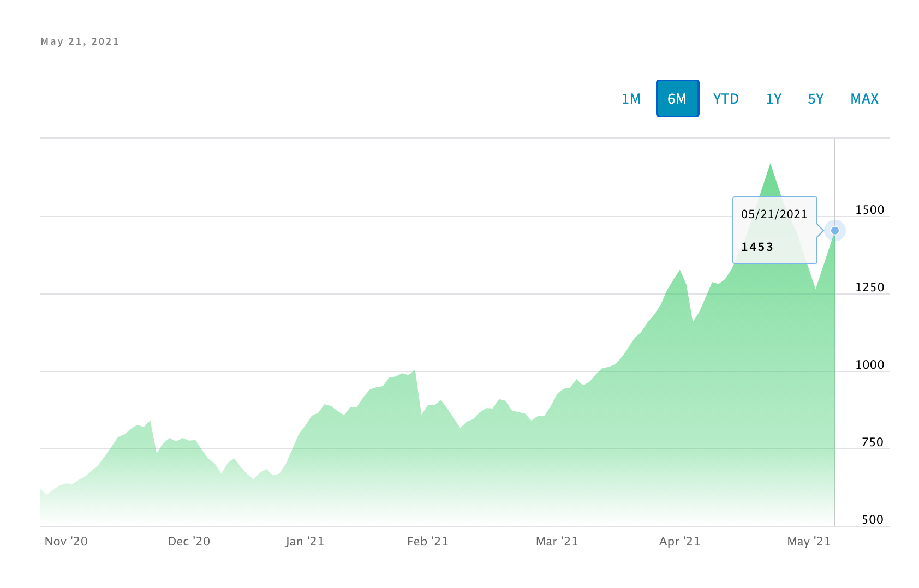
Task: Switch chart to YTD range
Action: pos(726,99)
